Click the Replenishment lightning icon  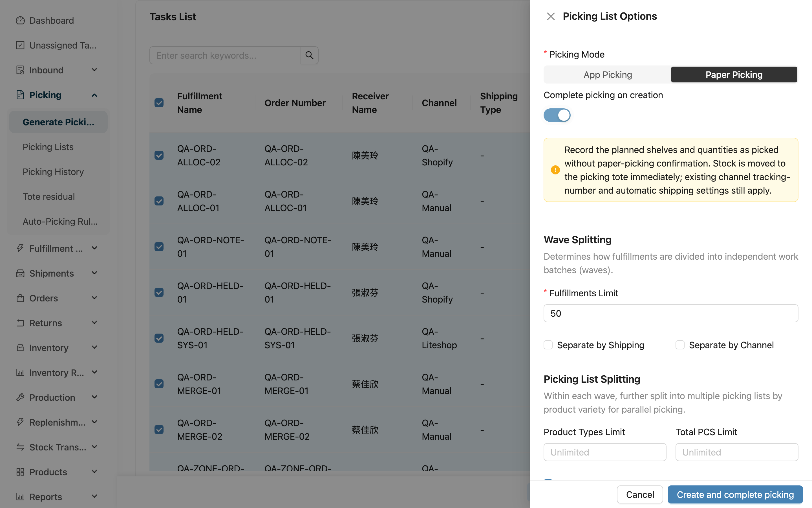(x=20, y=422)
